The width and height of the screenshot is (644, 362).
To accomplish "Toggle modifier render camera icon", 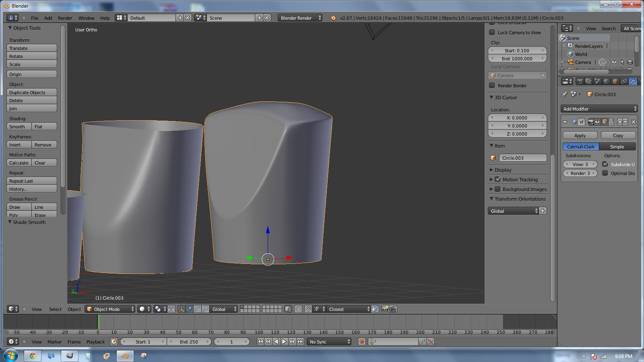I will (591, 122).
